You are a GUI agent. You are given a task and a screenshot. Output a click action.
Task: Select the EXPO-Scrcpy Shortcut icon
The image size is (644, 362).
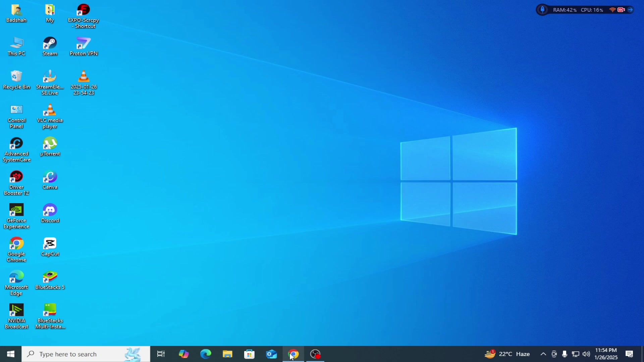coord(84,16)
